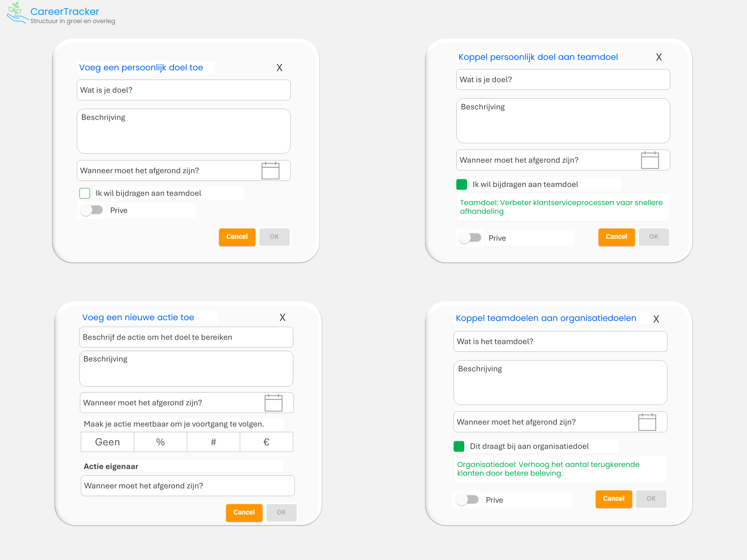The height and width of the screenshot is (560, 747).
Task: Focus Beschrijving textarea in Koppel teamdoelen dialog
Action: 561,383
